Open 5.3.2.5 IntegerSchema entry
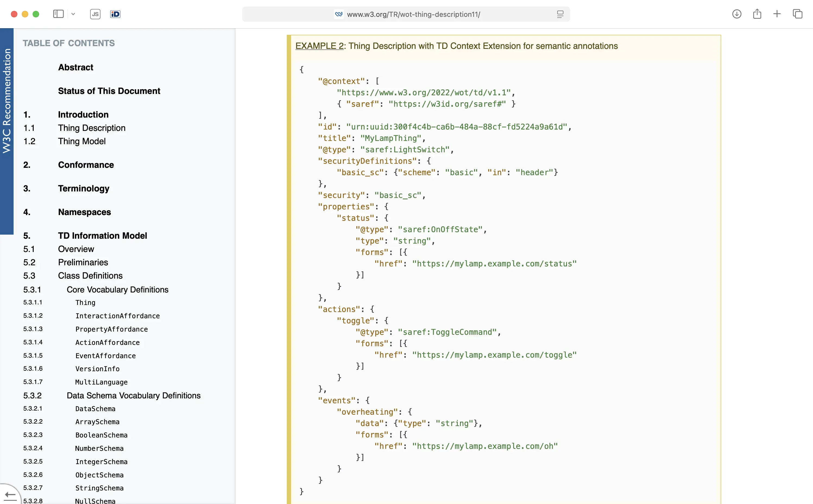 click(x=102, y=462)
